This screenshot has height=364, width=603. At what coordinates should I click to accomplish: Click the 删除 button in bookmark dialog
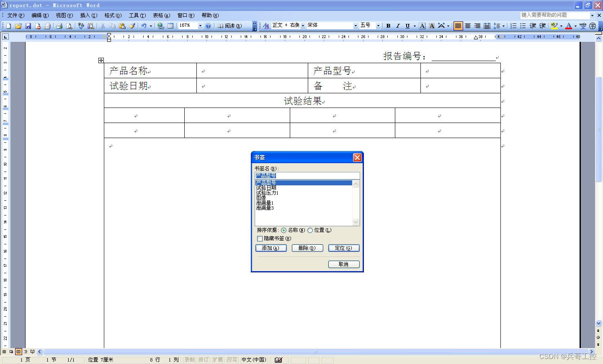(307, 248)
